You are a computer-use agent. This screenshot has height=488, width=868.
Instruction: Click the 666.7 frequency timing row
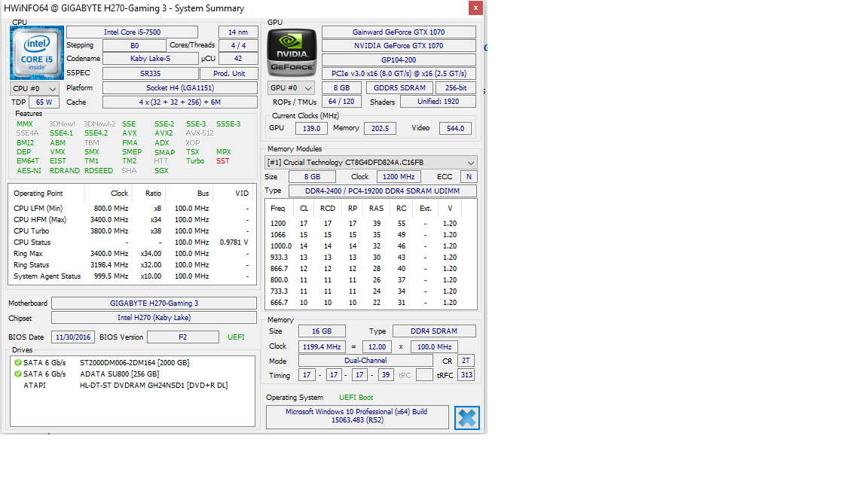[x=371, y=303]
